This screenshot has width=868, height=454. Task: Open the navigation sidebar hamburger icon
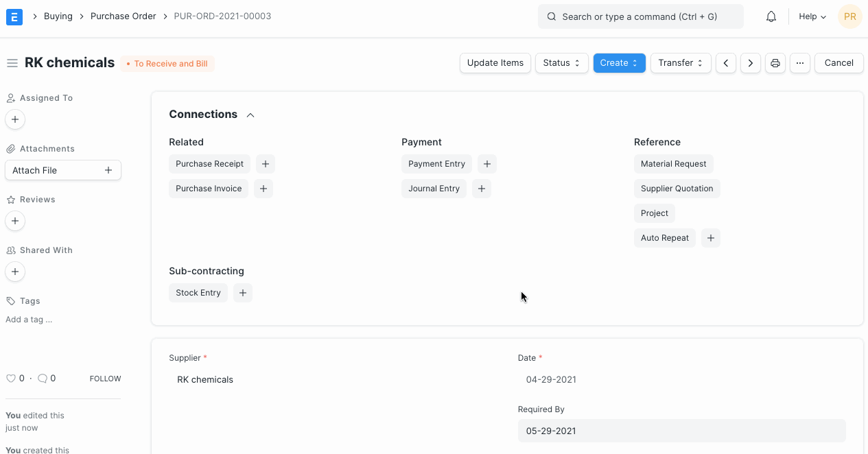point(12,62)
